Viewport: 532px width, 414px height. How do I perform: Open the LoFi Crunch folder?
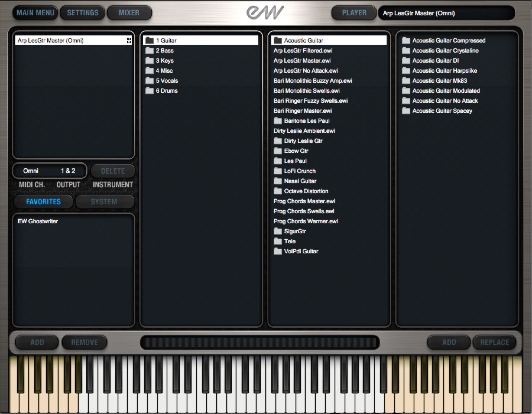click(x=295, y=171)
